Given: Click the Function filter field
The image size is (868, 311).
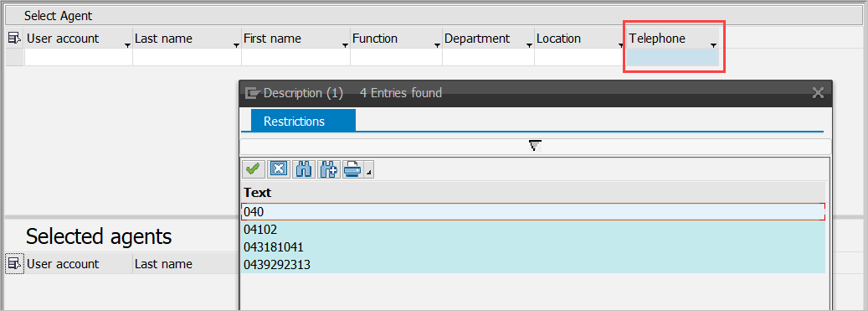Looking at the screenshot, I should [397, 57].
